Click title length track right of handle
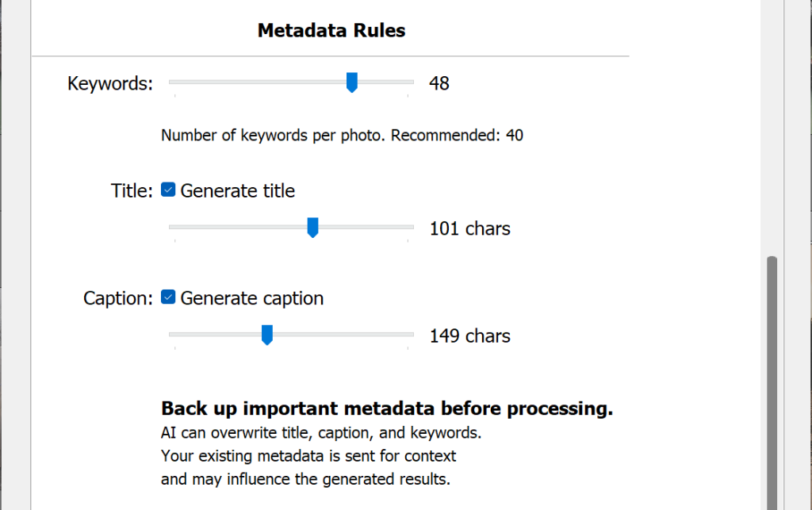The height and width of the screenshot is (510, 812). 365,227
